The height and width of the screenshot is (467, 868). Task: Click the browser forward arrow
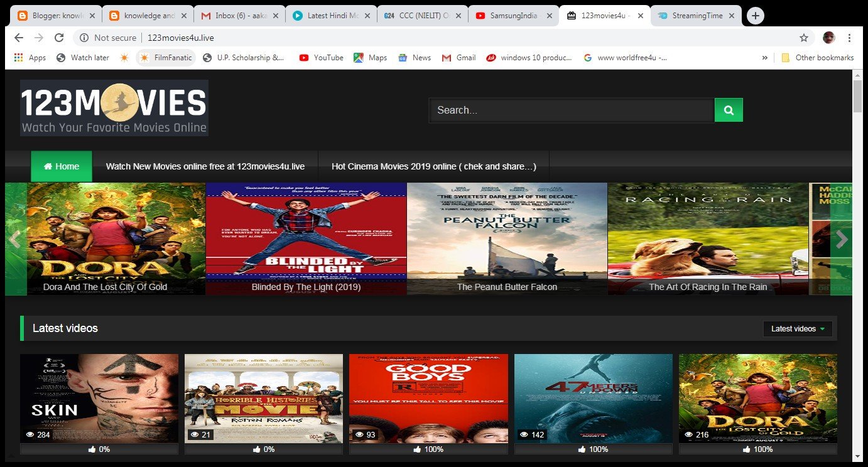(x=39, y=38)
